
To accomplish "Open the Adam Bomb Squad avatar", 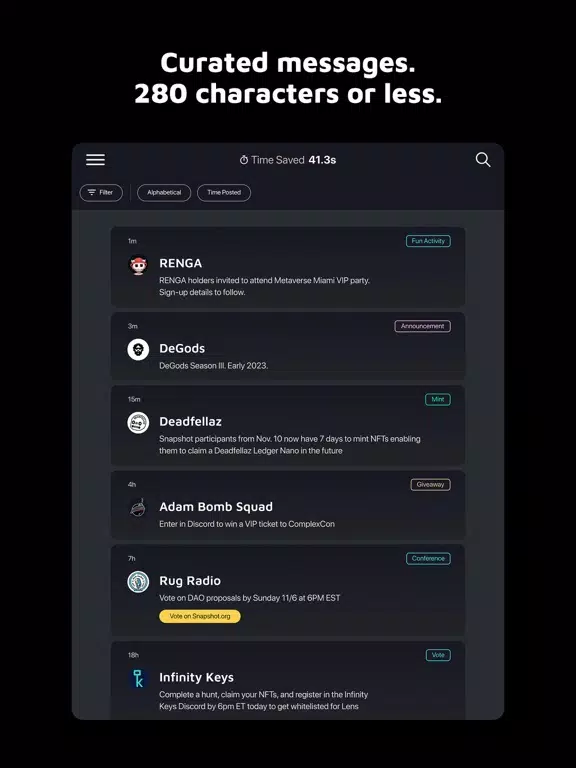I will tap(138, 508).
